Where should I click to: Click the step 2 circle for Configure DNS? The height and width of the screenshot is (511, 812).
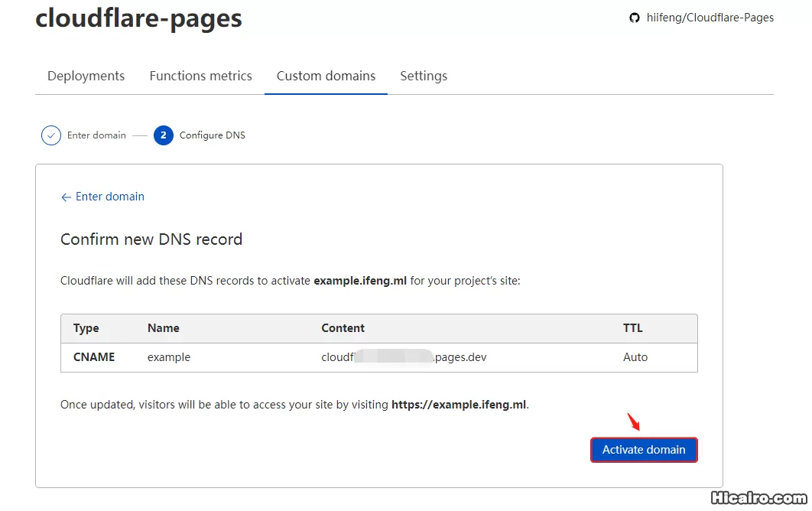[164, 135]
